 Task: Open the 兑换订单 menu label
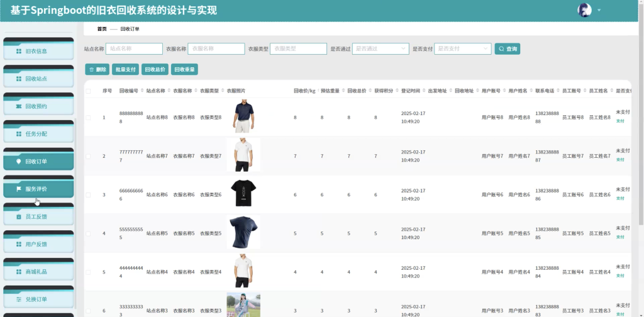click(x=36, y=299)
